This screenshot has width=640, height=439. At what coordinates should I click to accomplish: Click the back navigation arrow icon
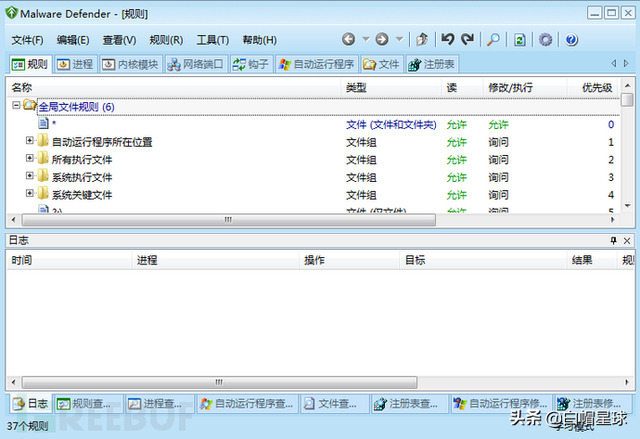pos(348,40)
